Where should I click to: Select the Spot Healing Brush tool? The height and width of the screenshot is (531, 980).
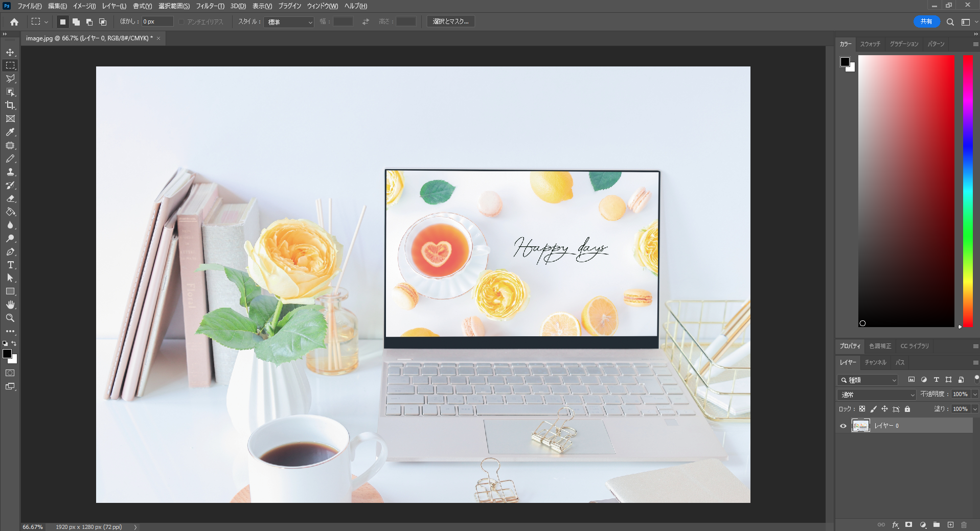10,146
